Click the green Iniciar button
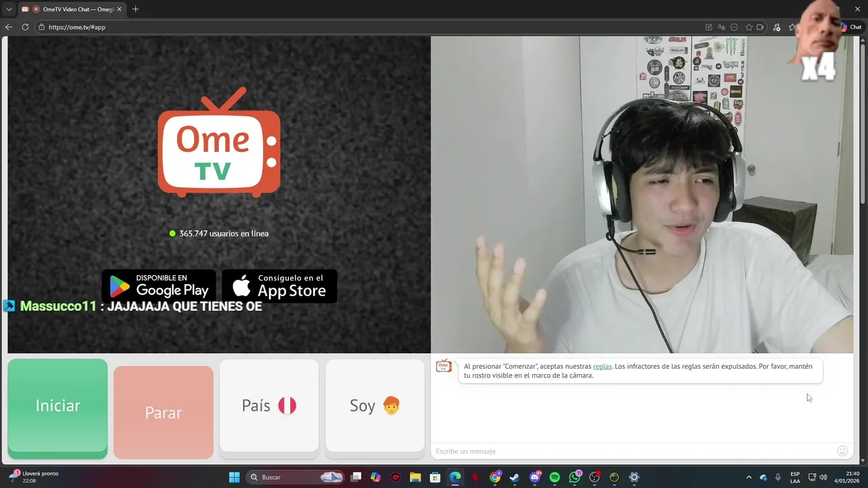868x488 pixels. tap(58, 407)
